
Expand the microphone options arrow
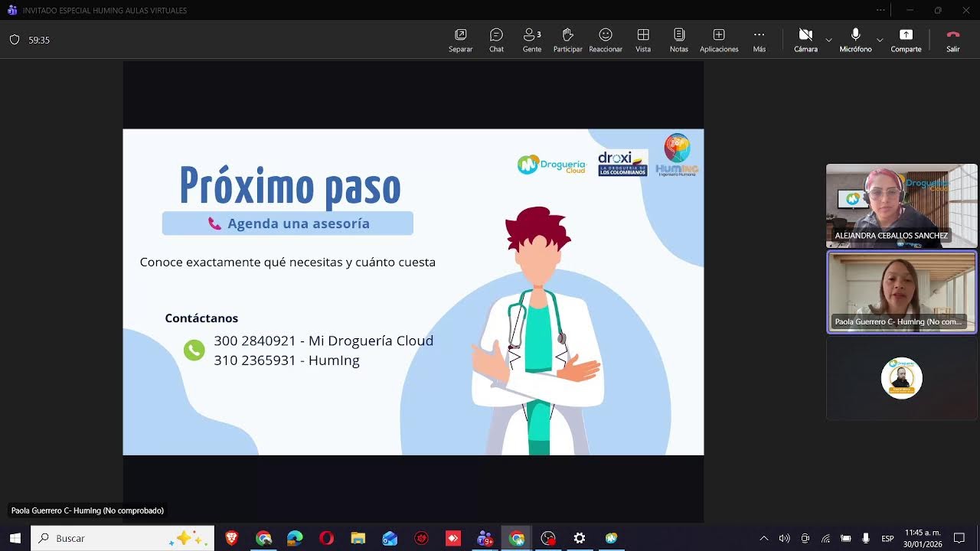click(880, 39)
